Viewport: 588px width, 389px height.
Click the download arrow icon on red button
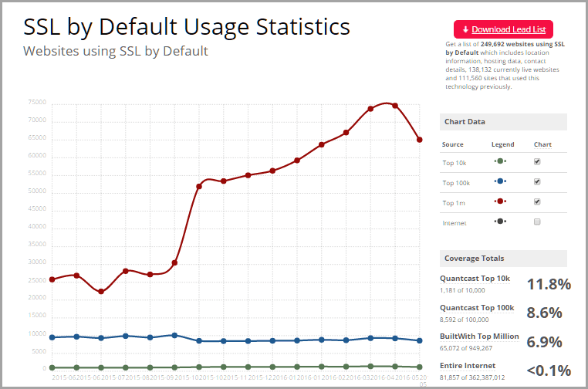[x=465, y=29]
